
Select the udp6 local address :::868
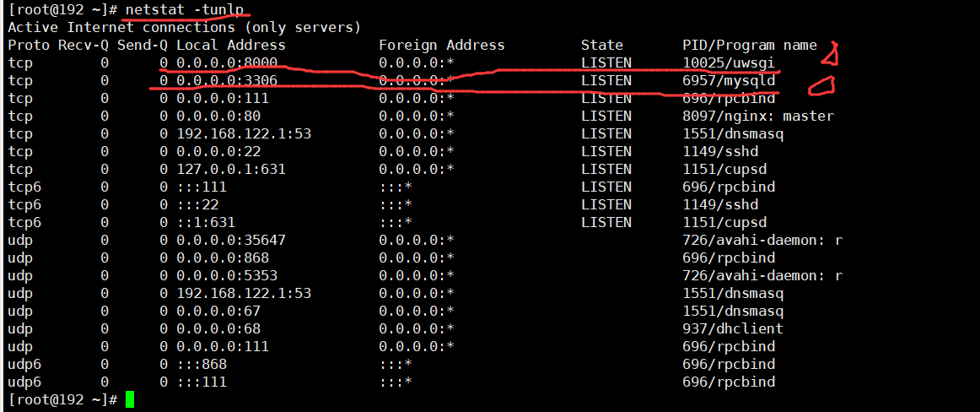[202, 364]
